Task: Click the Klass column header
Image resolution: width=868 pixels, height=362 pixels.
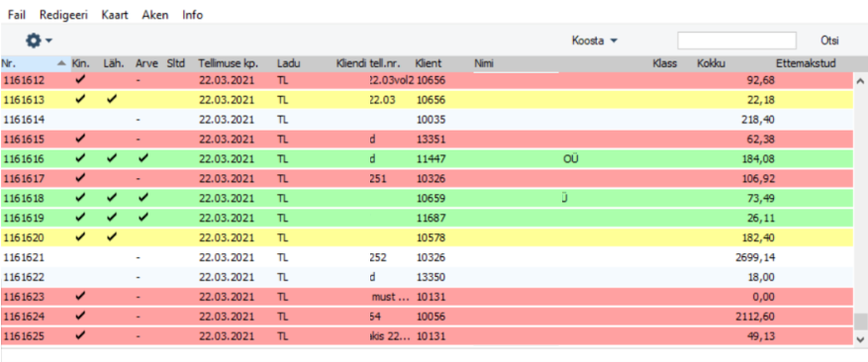Action: pos(665,63)
